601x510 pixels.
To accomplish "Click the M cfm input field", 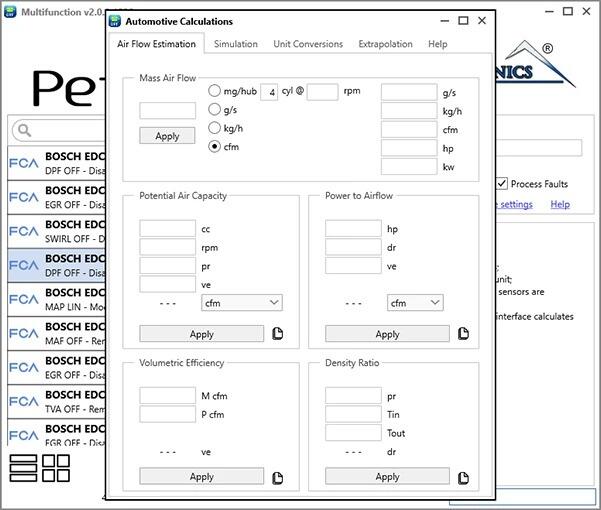I will point(167,395).
